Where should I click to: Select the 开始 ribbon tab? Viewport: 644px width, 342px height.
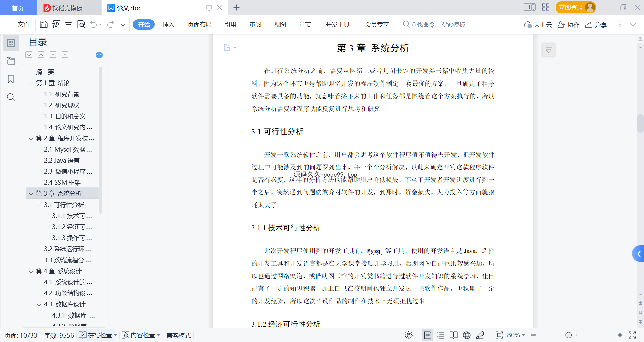[144, 24]
